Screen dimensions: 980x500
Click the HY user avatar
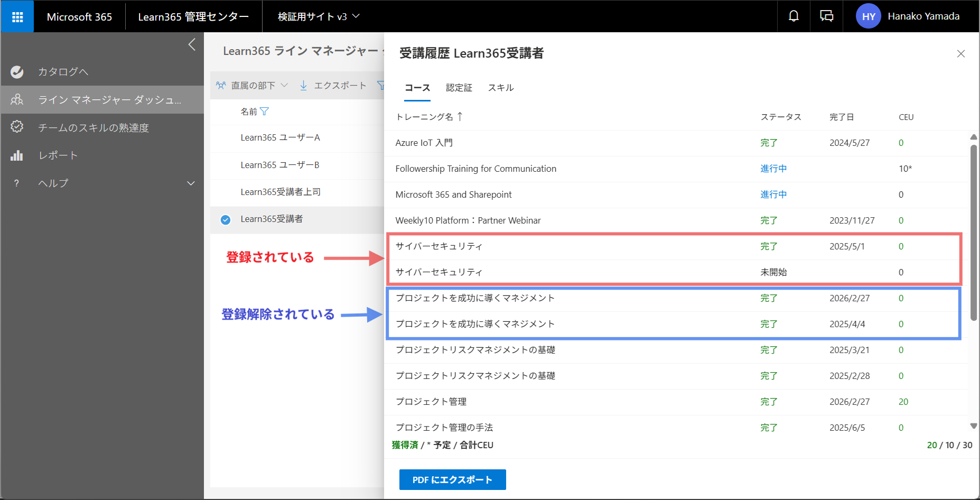tap(869, 16)
